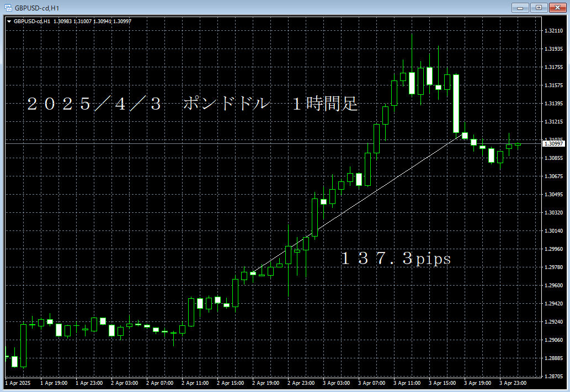The width and height of the screenshot is (570, 392).
Task: Click the 1.30140 price scale label
Action: click(553, 230)
